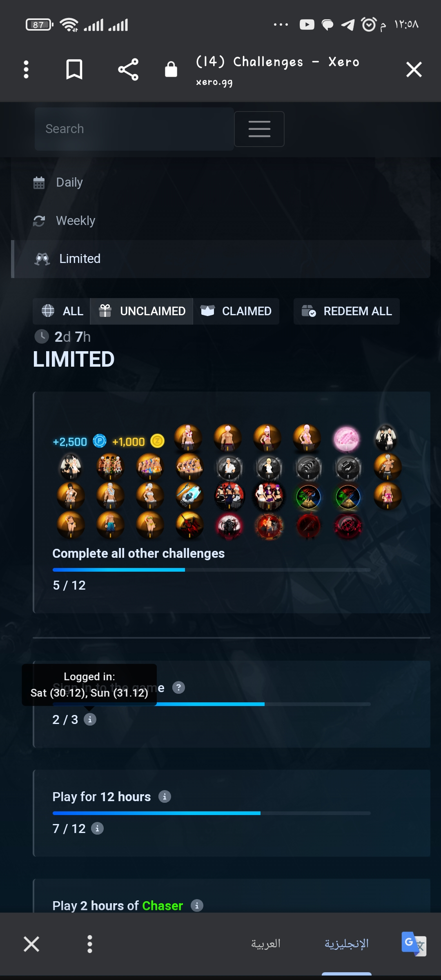Expand the hamburger navigation menu
This screenshot has width=441, height=980.
259,129
